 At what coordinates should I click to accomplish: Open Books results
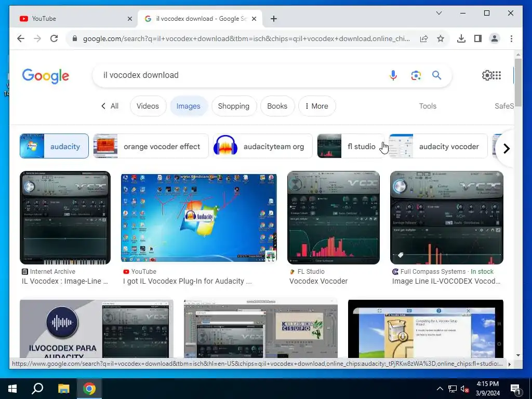(277, 106)
